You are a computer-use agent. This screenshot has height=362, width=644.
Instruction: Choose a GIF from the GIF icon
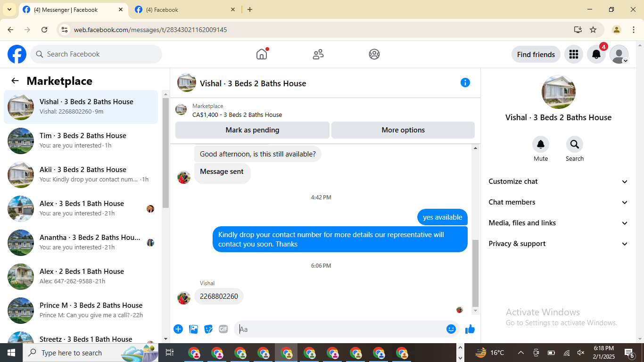(x=223, y=329)
